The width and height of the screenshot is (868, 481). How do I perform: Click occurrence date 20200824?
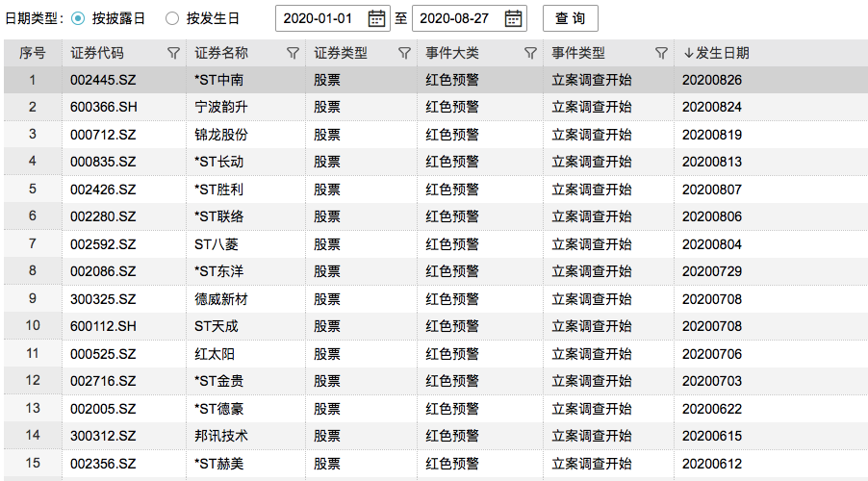pos(712,107)
